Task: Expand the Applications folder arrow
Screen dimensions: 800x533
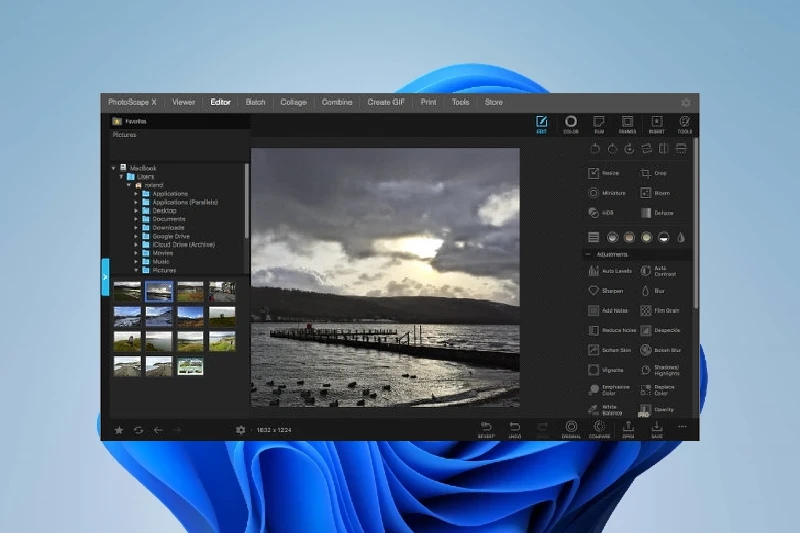Action: pos(136,194)
